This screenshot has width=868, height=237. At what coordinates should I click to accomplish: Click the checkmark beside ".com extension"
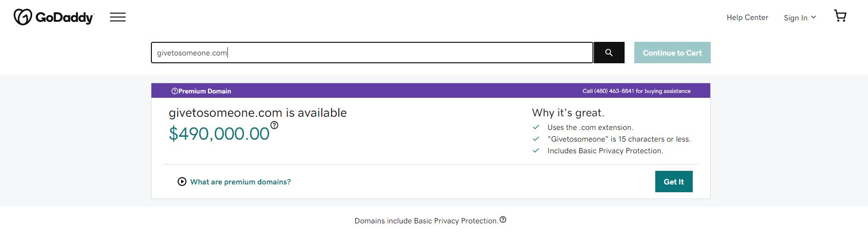click(536, 127)
